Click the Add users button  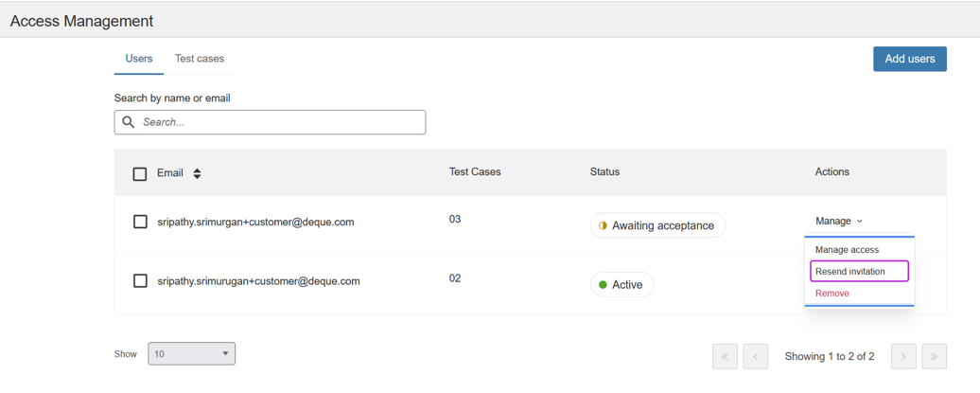(x=910, y=59)
